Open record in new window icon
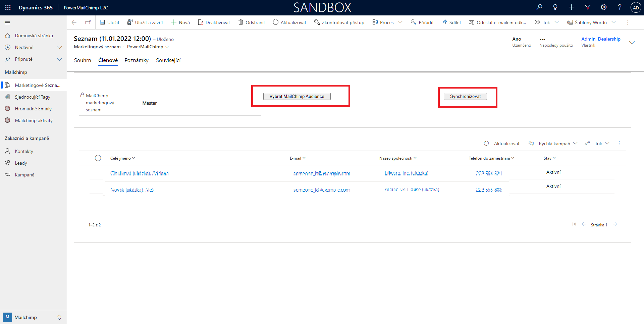644x324 pixels. 88,22
